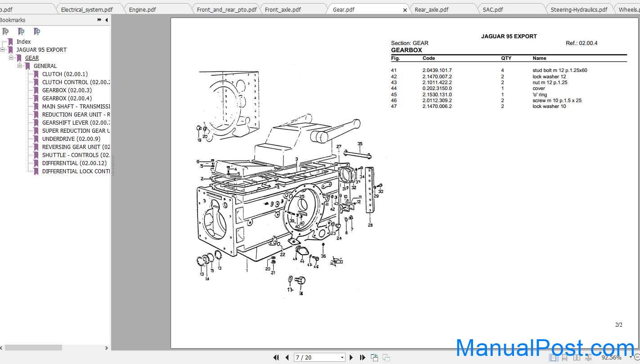Jump to the first page
640x364 pixels.
tap(276, 357)
